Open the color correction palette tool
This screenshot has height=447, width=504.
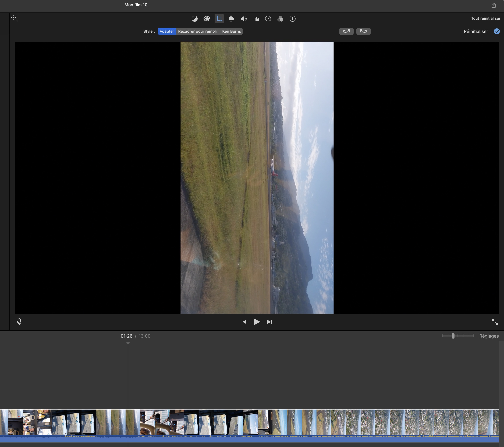(207, 19)
